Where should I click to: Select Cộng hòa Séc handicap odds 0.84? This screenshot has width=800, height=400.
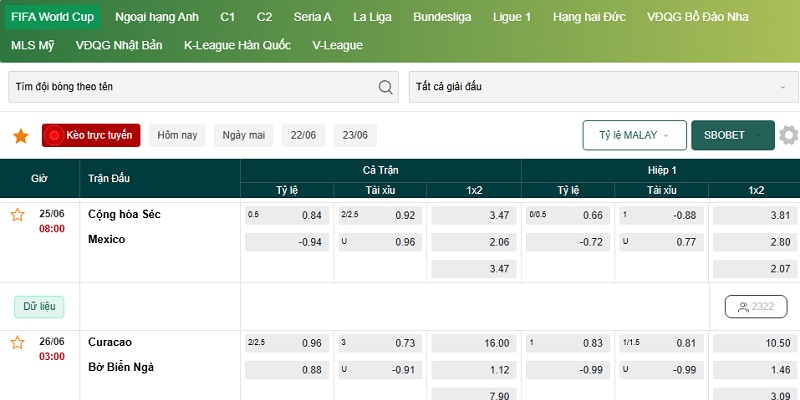(x=287, y=215)
